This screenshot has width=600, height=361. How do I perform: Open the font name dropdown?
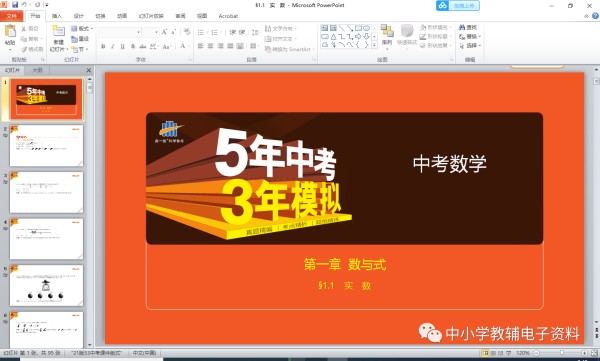pyautogui.click(x=138, y=33)
